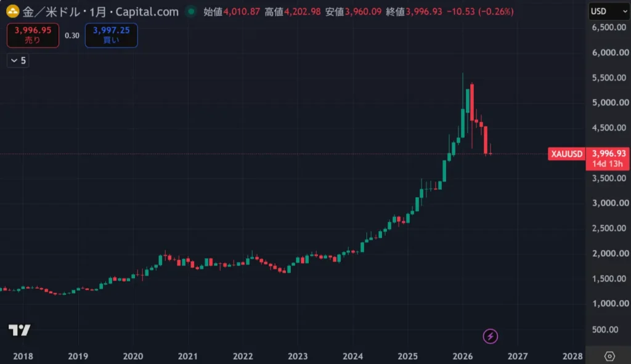Click the 2022 time axis label
The width and height of the screenshot is (631, 364).
243,357
